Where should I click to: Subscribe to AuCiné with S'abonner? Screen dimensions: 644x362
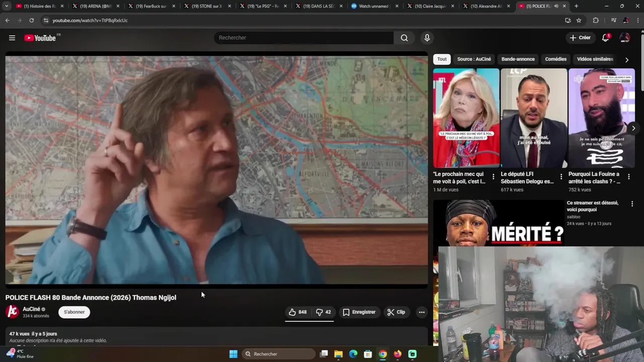(x=74, y=312)
